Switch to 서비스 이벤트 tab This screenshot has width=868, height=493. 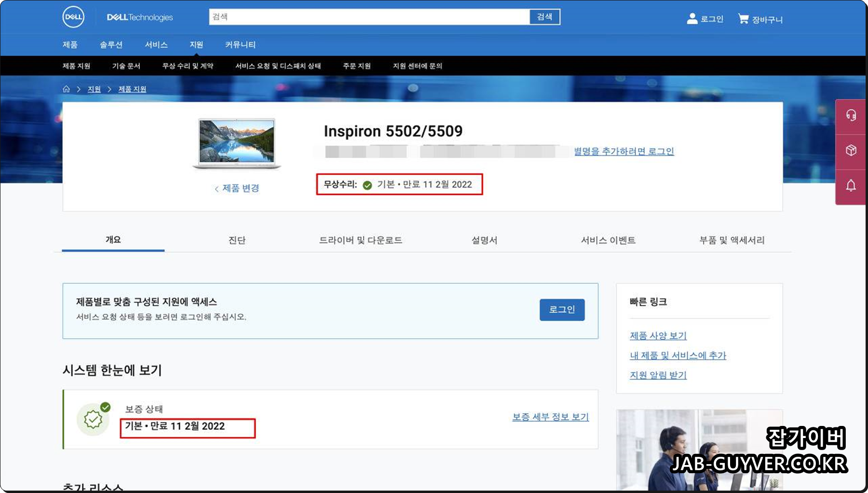[608, 240]
